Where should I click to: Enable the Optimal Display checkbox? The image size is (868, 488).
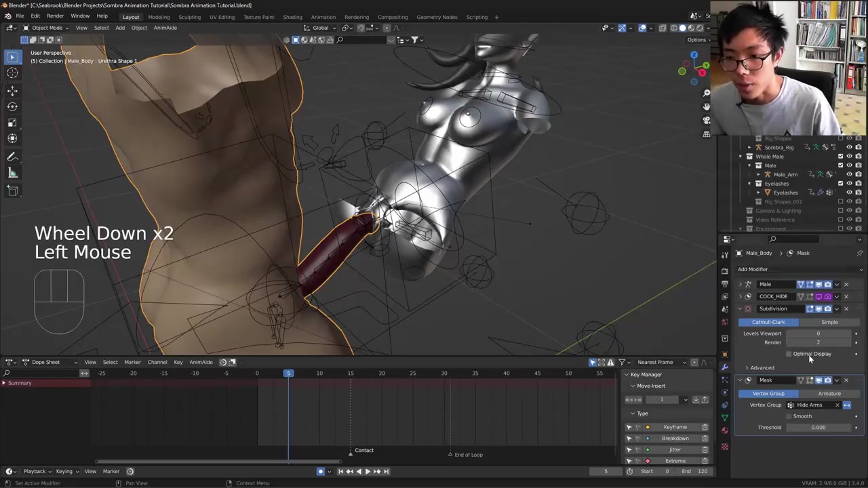tap(789, 354)
